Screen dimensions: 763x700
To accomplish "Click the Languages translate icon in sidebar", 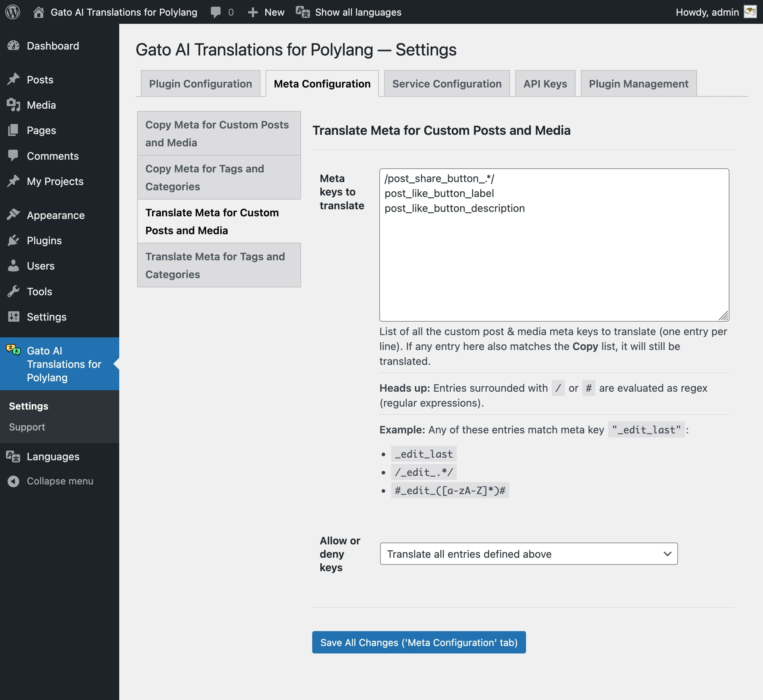I will pos(13,456).
